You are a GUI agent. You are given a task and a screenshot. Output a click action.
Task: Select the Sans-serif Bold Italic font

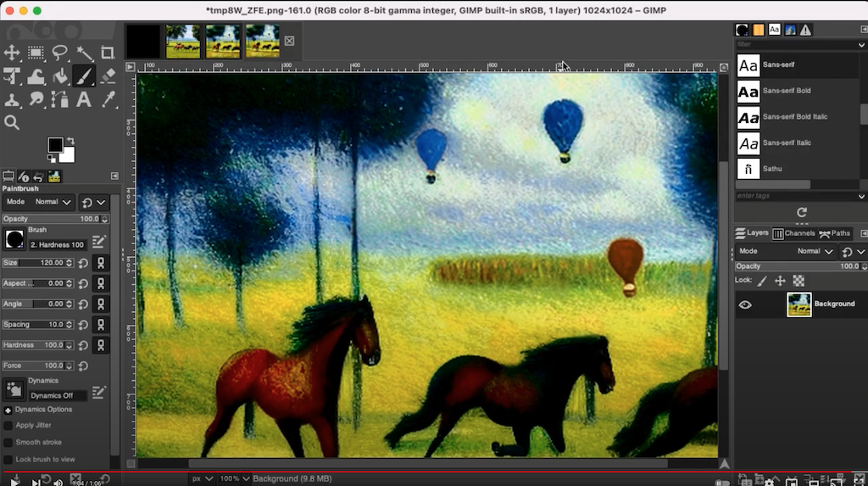[797, 117]
